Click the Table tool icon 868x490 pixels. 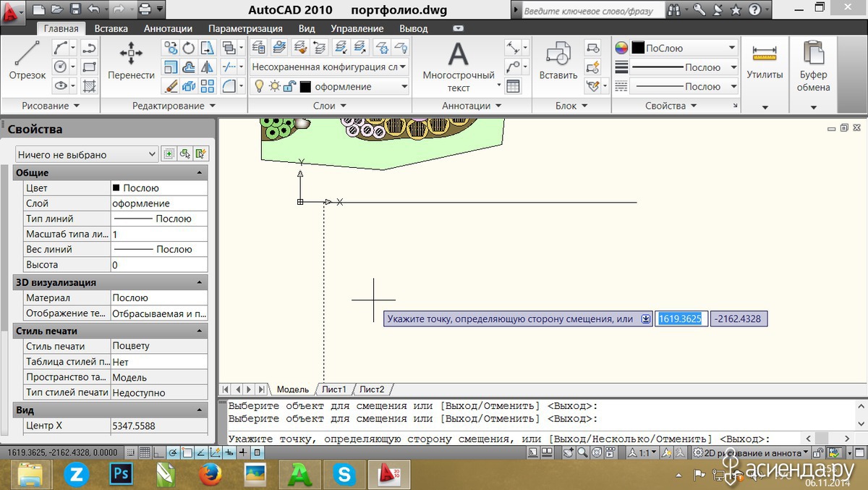click(x=513, y=86)
